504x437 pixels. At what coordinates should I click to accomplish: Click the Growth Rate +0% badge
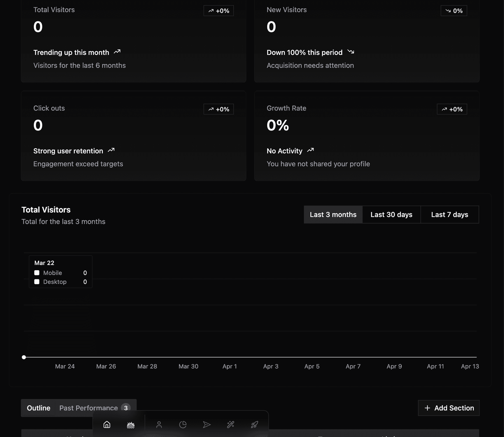click(452, 109)
